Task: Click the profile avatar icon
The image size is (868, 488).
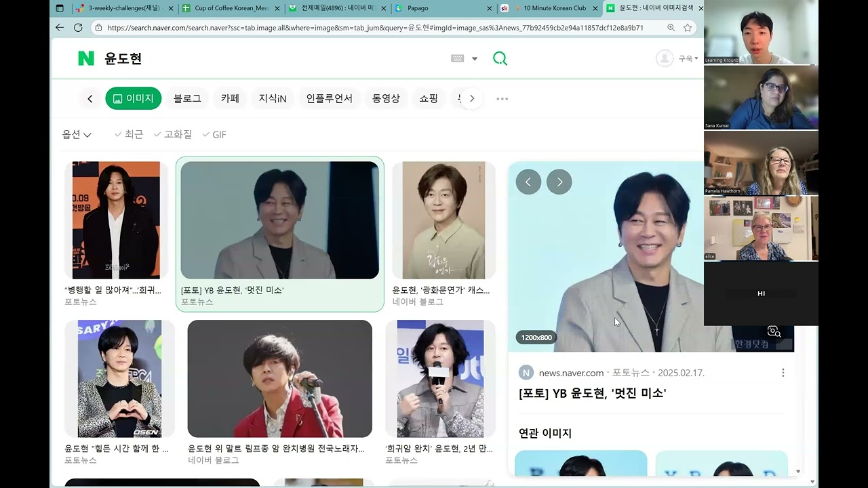Action: click(x=665, y=58)
